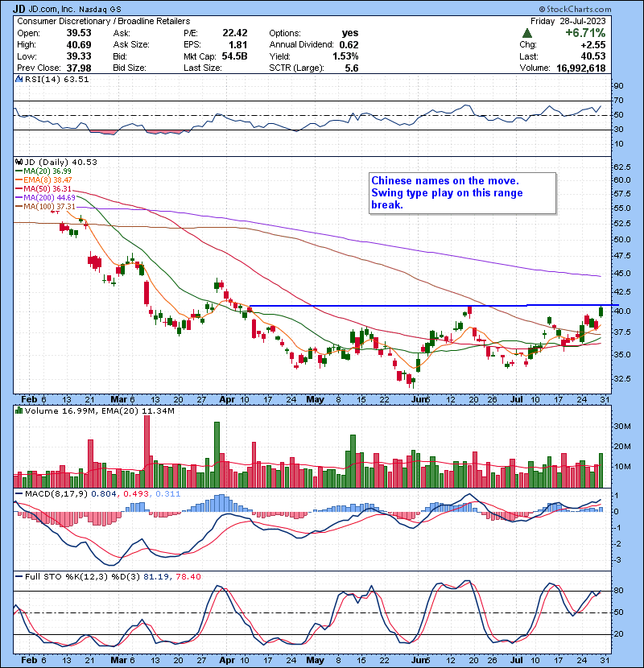This screenshot has height=668, width=644.
Task: Click the Low value 39.33
Action: coord(79,56)
